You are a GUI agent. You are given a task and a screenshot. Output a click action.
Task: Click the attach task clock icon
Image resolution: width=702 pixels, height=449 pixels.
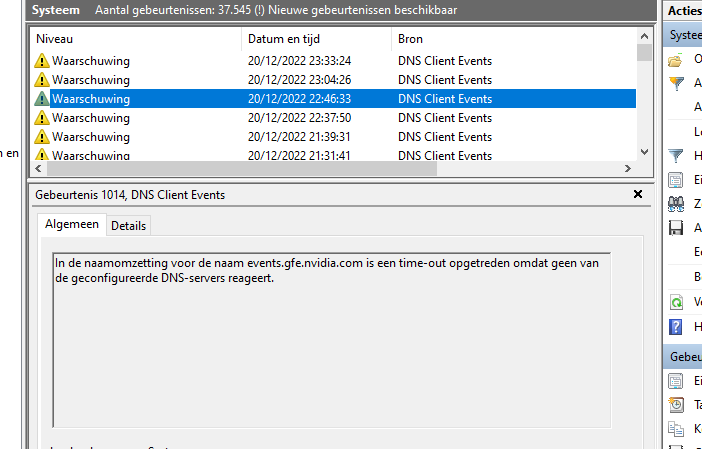676,404
